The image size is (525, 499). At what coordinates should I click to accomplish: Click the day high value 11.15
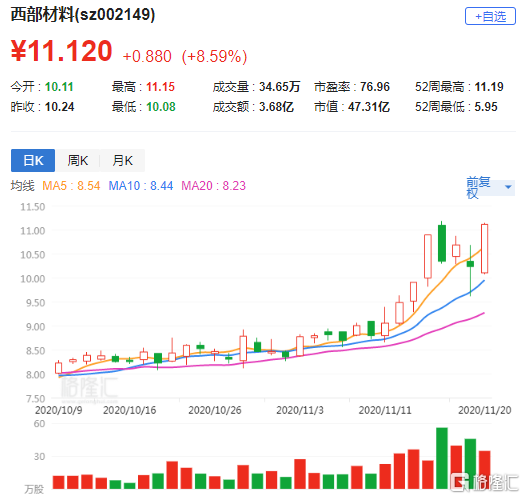pyautogui.click(x=160, y=87)
